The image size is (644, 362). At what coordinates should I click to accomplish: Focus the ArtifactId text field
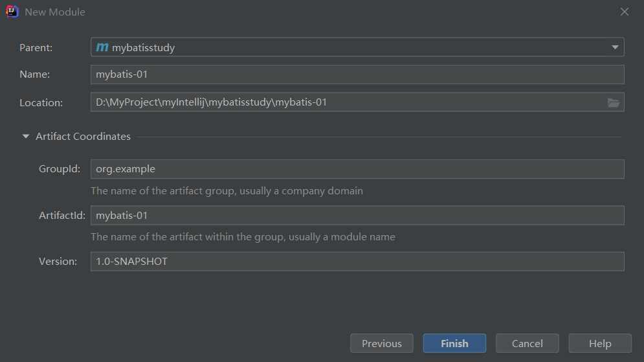pyautogui.click(x=357, y=215)
